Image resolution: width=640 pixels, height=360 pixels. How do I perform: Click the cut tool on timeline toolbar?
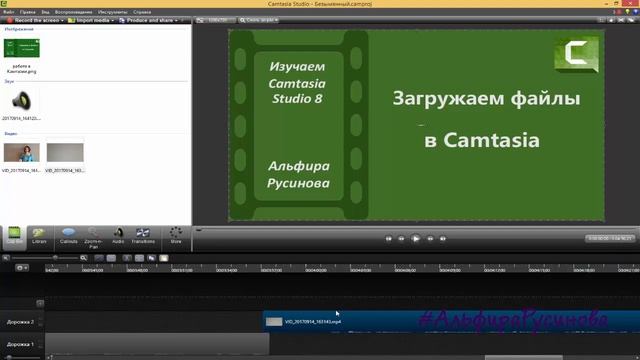[127, 258]
